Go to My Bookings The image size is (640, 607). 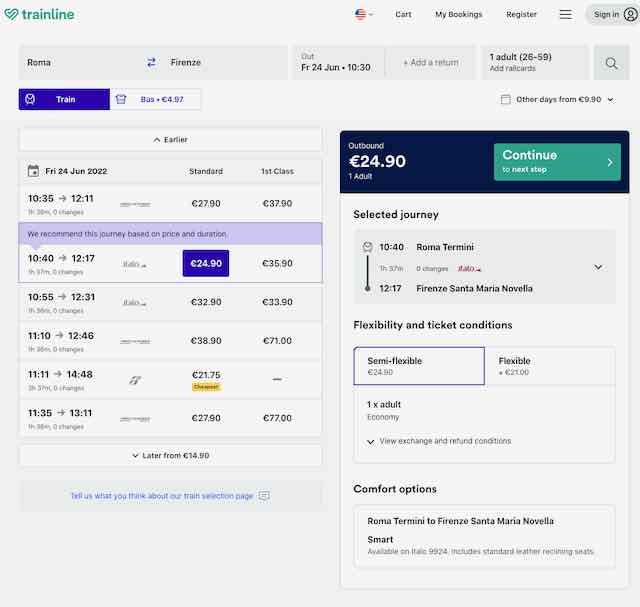pos(458,14)
